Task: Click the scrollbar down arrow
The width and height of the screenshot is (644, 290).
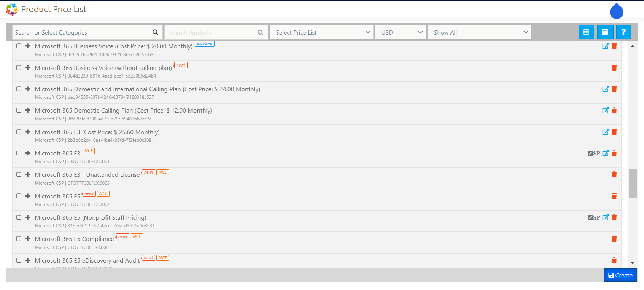Action: point(633,263)
